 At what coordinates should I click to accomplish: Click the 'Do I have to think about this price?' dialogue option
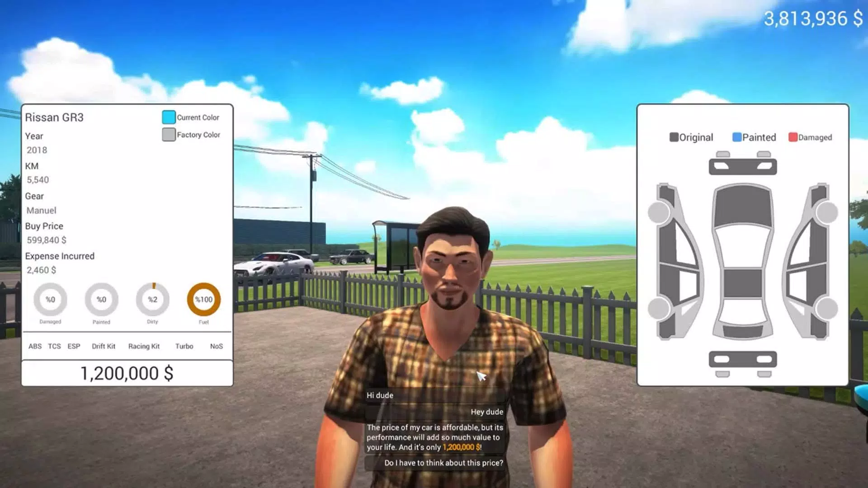coord(444,462)
